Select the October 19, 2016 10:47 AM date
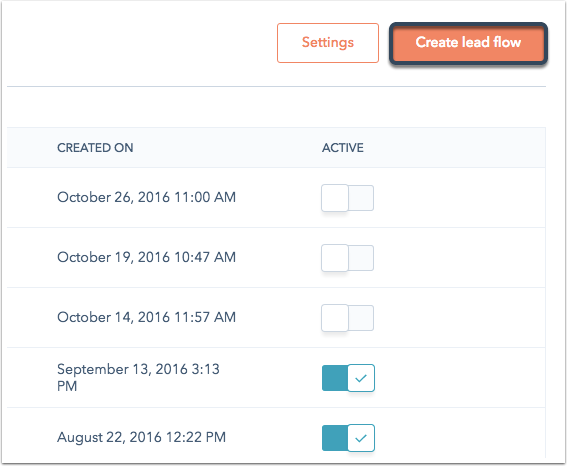The height and width of the screenshot is (466, 567). (x=146, y=257)
